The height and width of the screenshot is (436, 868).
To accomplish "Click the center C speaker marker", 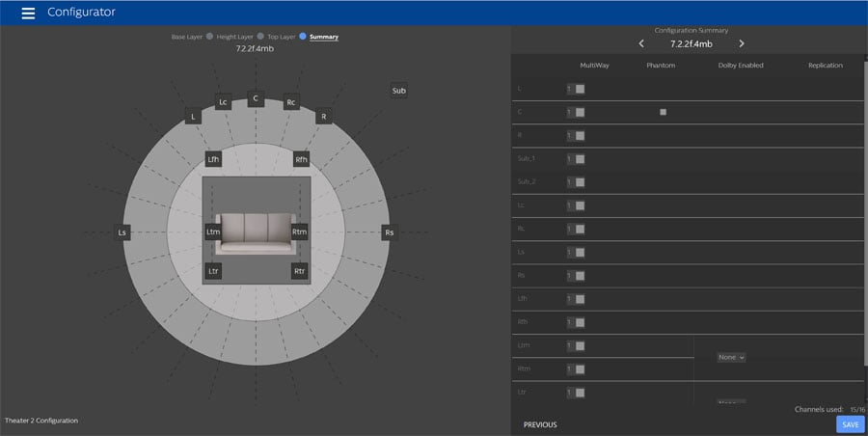I will coord(256,97).
